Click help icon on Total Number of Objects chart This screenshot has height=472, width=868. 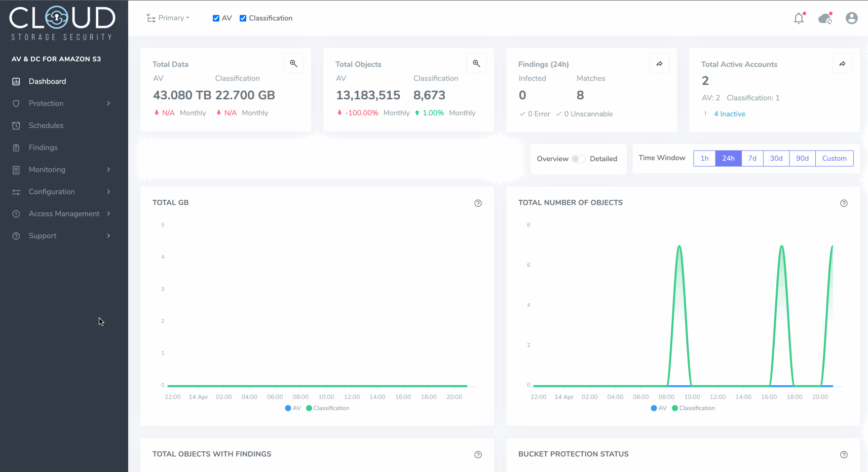coord(844,203)
